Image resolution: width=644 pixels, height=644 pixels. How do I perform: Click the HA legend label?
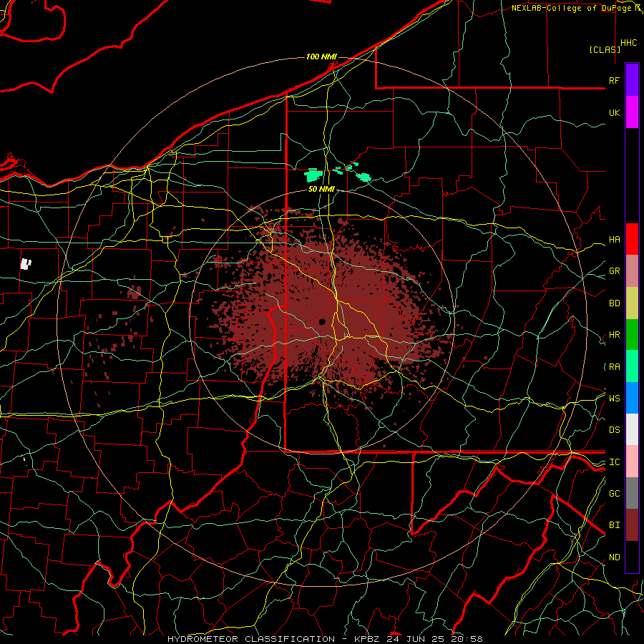coord(615,239)
